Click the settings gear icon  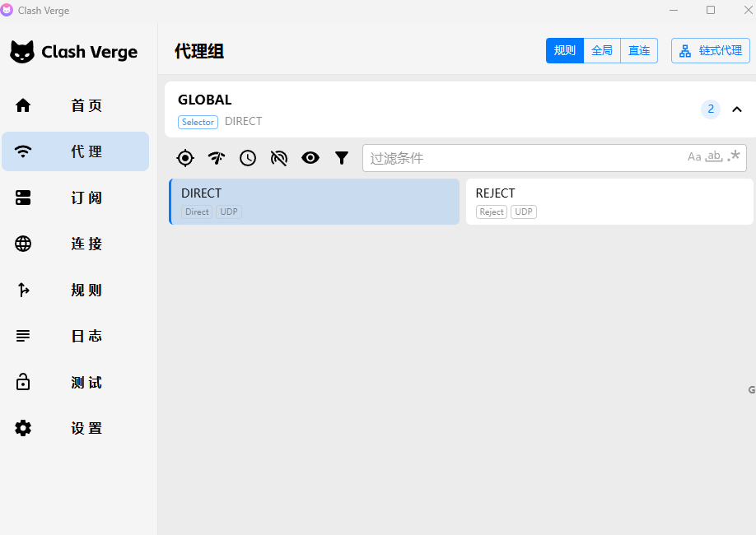(x=23, y=428)
